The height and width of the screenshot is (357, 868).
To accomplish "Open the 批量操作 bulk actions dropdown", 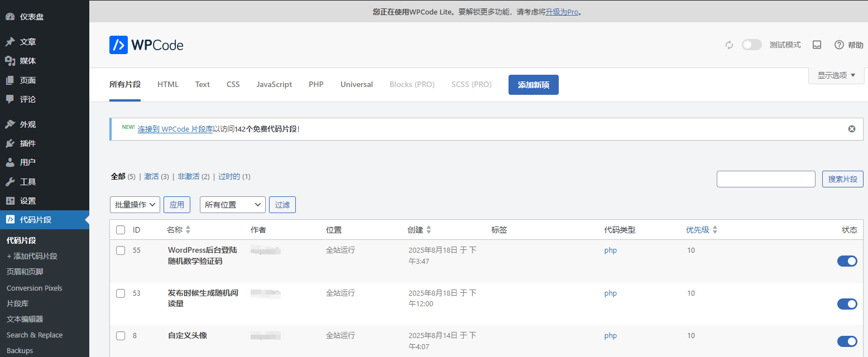I will tap(135, 205).
